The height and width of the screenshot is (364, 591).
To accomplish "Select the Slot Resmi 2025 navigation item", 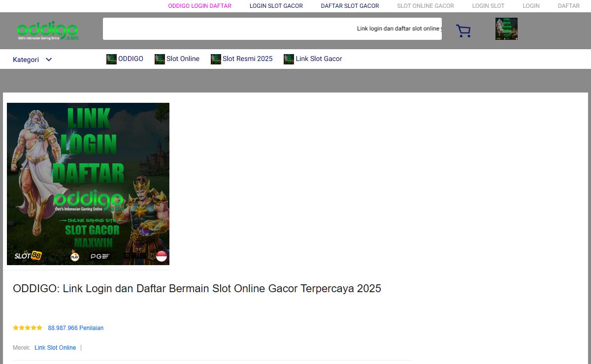I will (247, 59).
